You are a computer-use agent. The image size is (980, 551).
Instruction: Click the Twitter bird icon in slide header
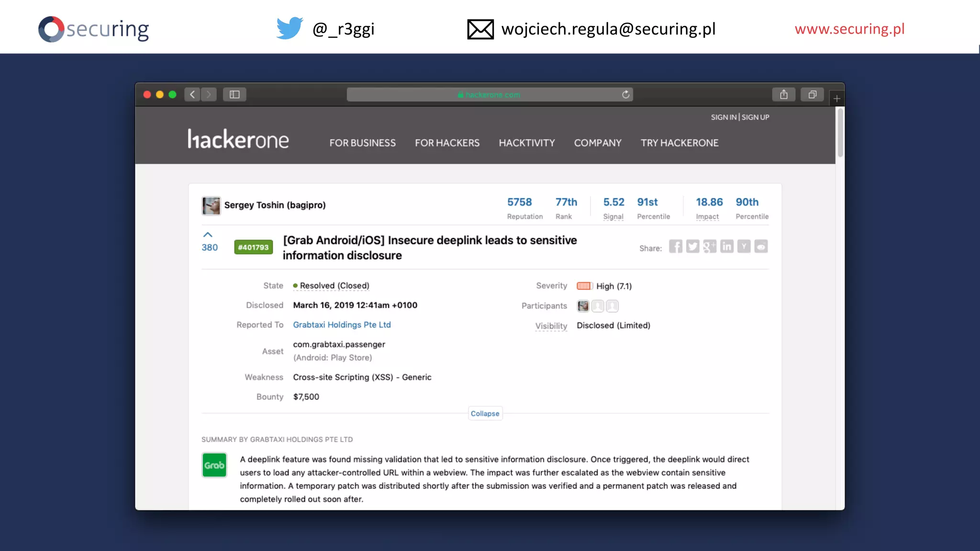[x=290, y=28]
